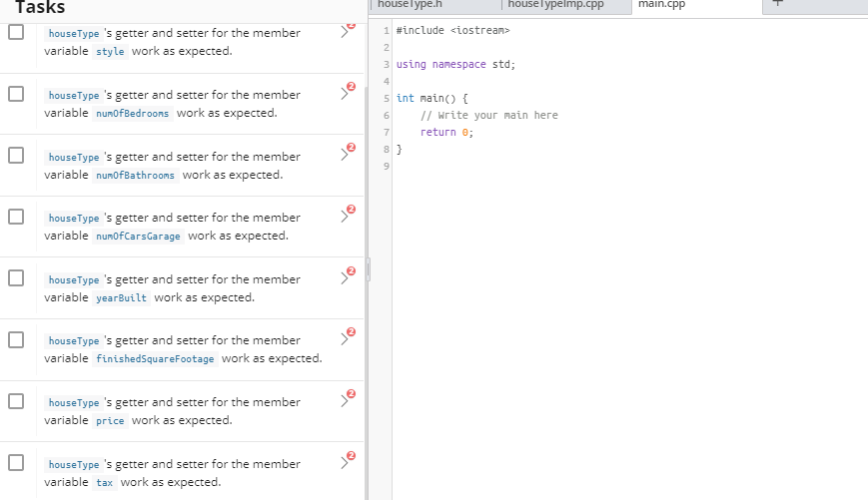Click the panel splitter handle
The height and width of the screenshot is (500, 868).
(x=368, y=269)
